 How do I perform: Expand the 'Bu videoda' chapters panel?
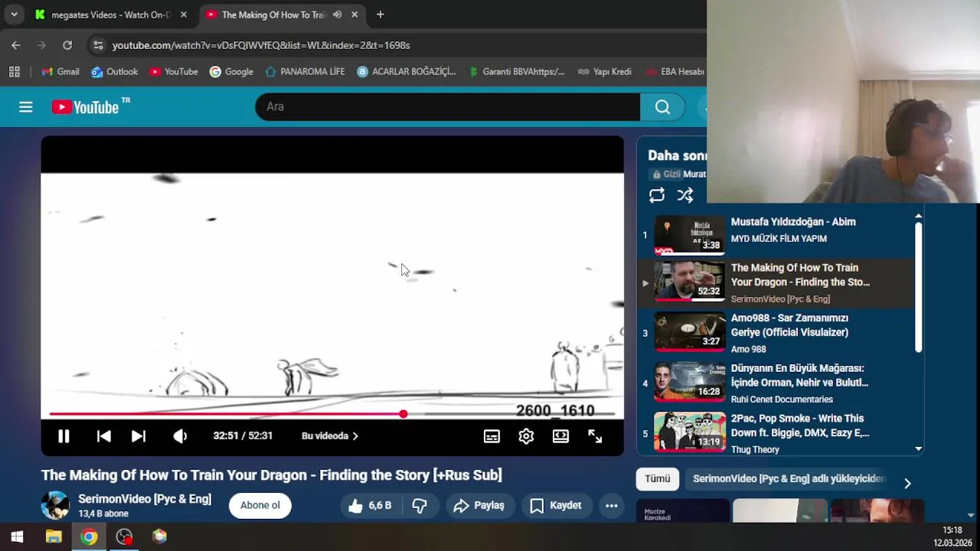[x=330, y=436]
